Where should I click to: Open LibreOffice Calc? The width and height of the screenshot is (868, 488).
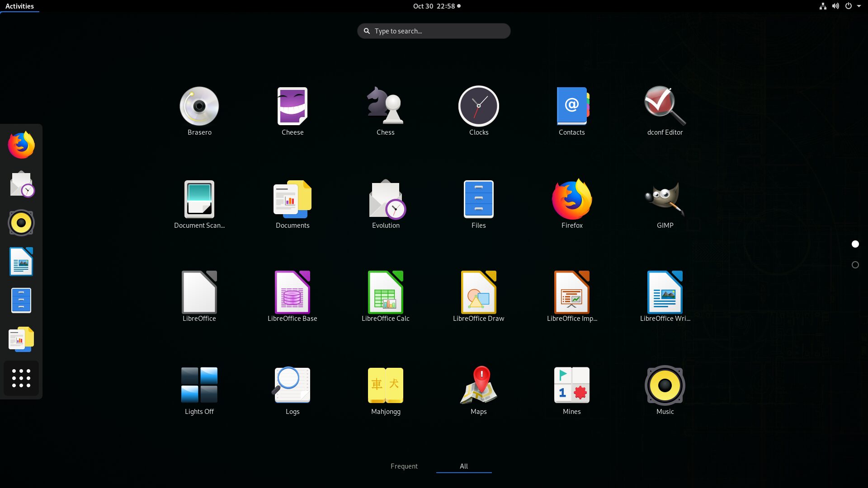click(386, 296)
